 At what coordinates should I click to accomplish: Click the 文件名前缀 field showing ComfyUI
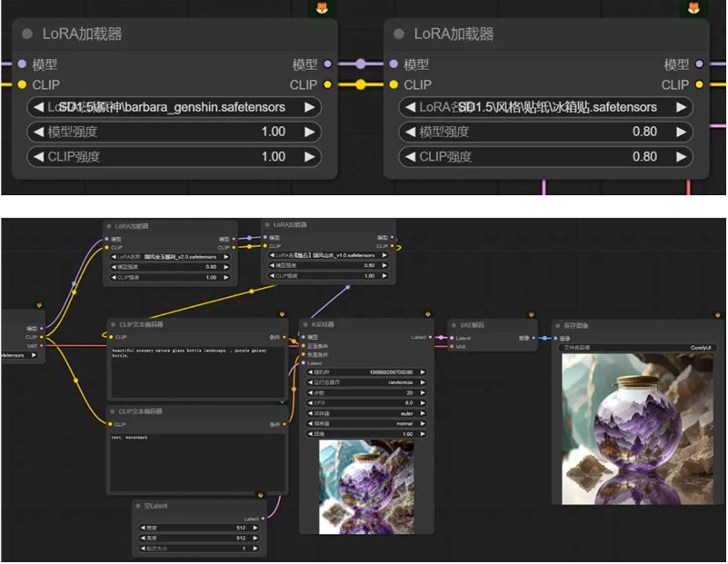(x=635, y=347)
